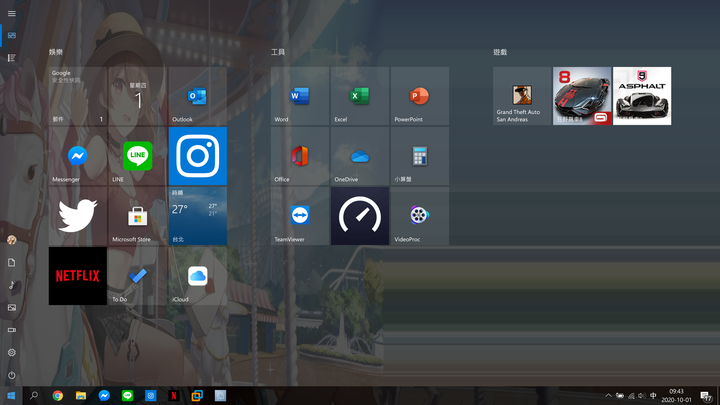Launch Word from the tools group
Screen dimensions: 720x405
pyautogui.click(x=300, y=96)
